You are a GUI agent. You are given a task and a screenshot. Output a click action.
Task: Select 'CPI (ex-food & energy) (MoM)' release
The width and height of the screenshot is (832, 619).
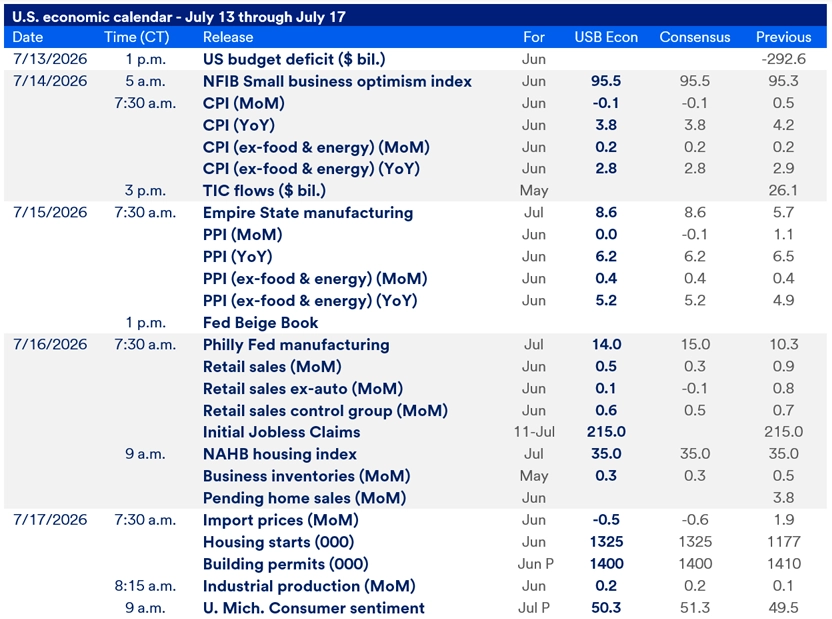316,147
